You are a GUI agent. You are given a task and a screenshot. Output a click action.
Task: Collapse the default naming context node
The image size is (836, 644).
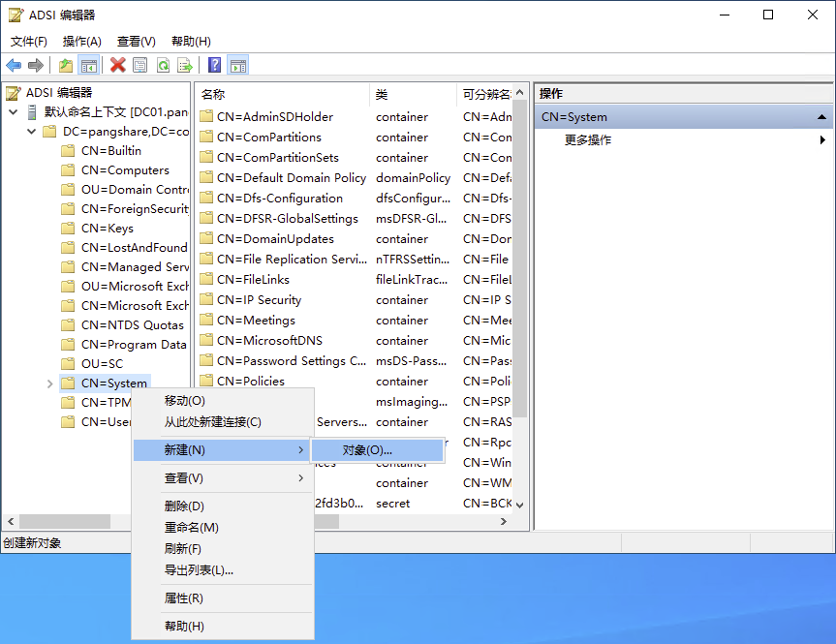tap(14, 112)
